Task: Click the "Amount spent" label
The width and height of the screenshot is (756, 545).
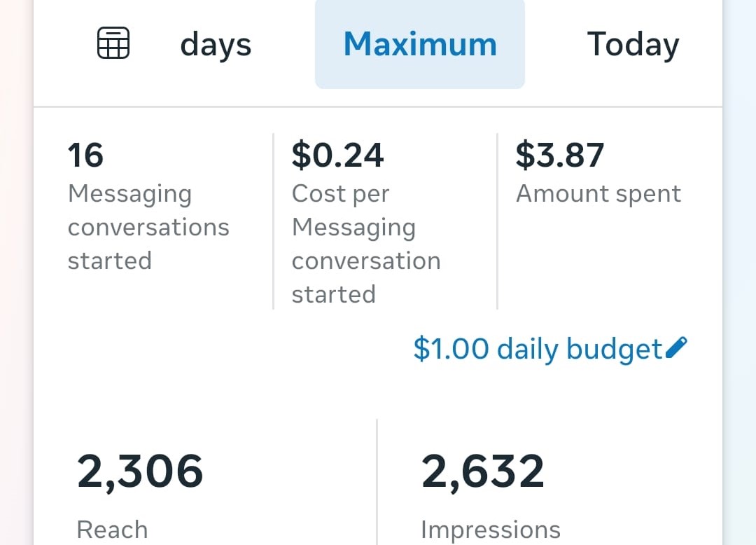Action: click(x=598, y=194)
